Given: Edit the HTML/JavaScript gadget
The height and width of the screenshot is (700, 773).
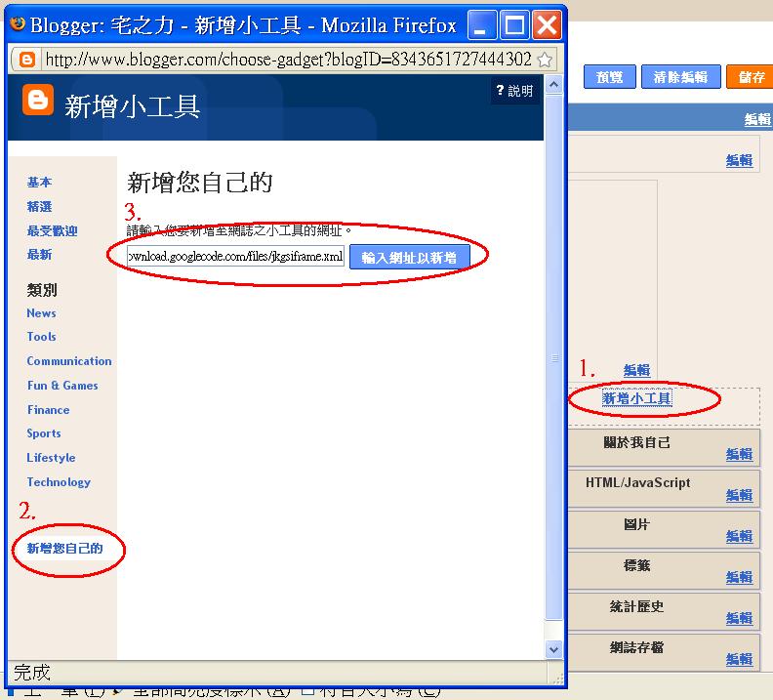Looking at the screenshot, I should click(739, 494).
